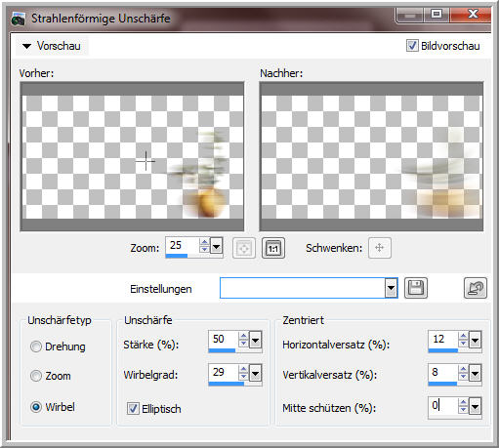The width and height of the screenshot is (499, 448).
Task: Click the Vertikalversatz (%) input field
Action: click(443, 372)
